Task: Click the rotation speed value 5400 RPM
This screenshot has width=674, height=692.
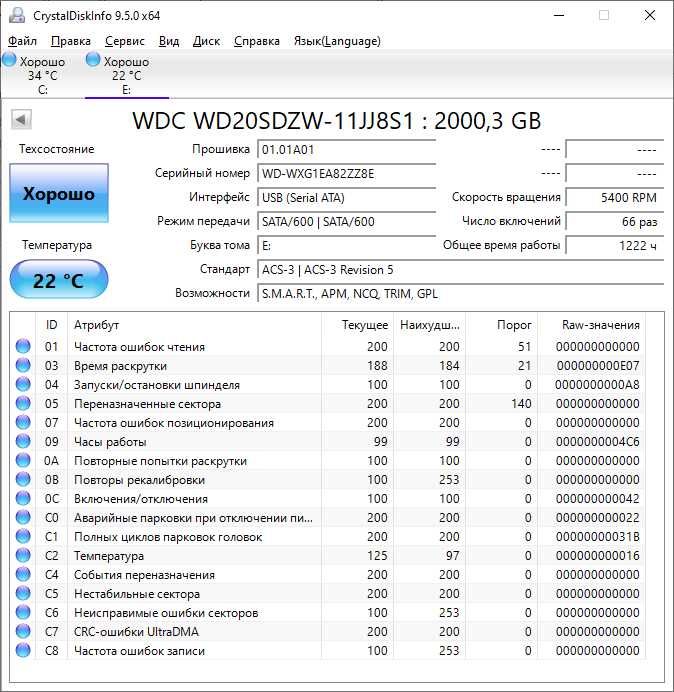Action: (x=614, y=197)
